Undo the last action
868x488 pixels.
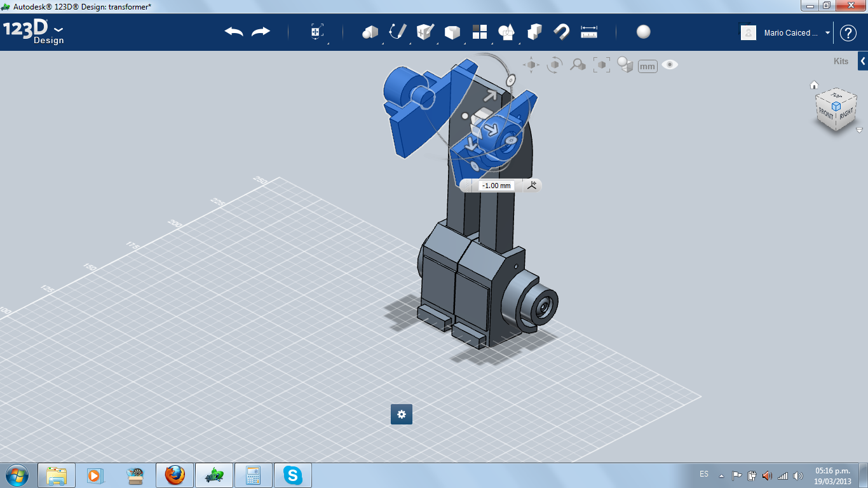click(234, 32)
